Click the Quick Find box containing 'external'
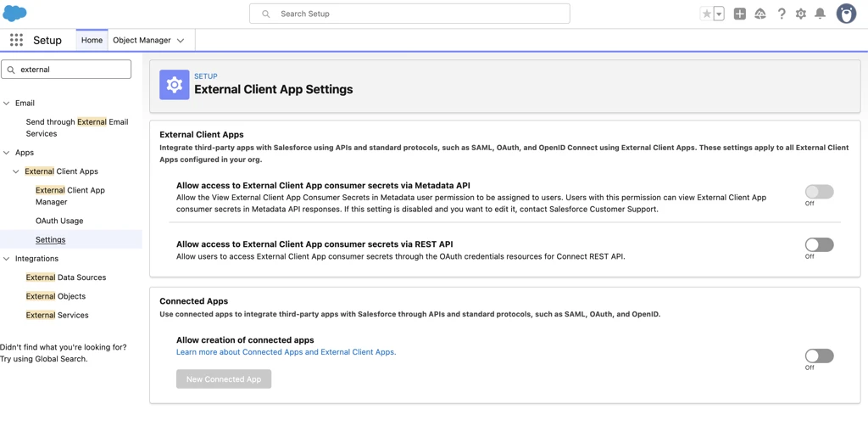Screen dimensions: 868x426 [66, 70]
